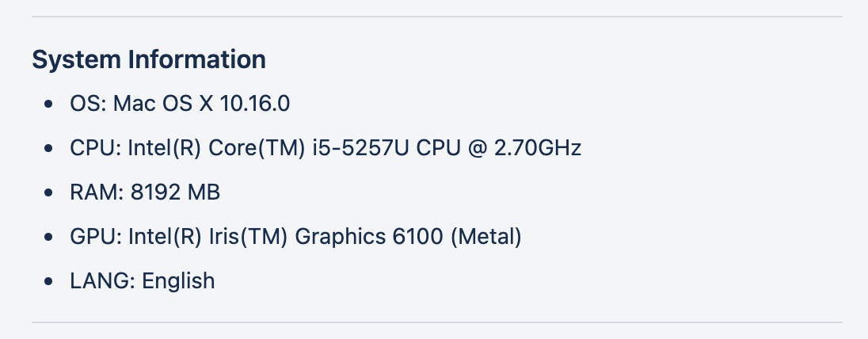This screenshot has width=868, height=339.
Task: Click the bullet point beside the CPU entry
Action: point(50,148)
